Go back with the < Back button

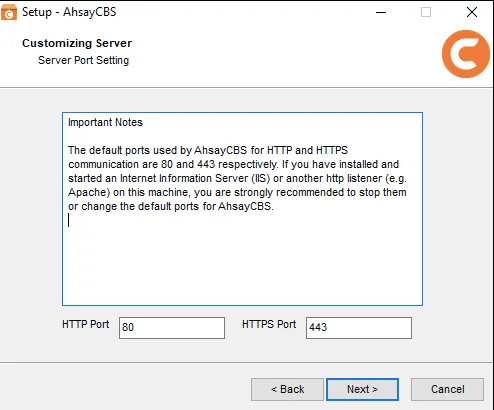pyautogui.click(x=287, y=389)
